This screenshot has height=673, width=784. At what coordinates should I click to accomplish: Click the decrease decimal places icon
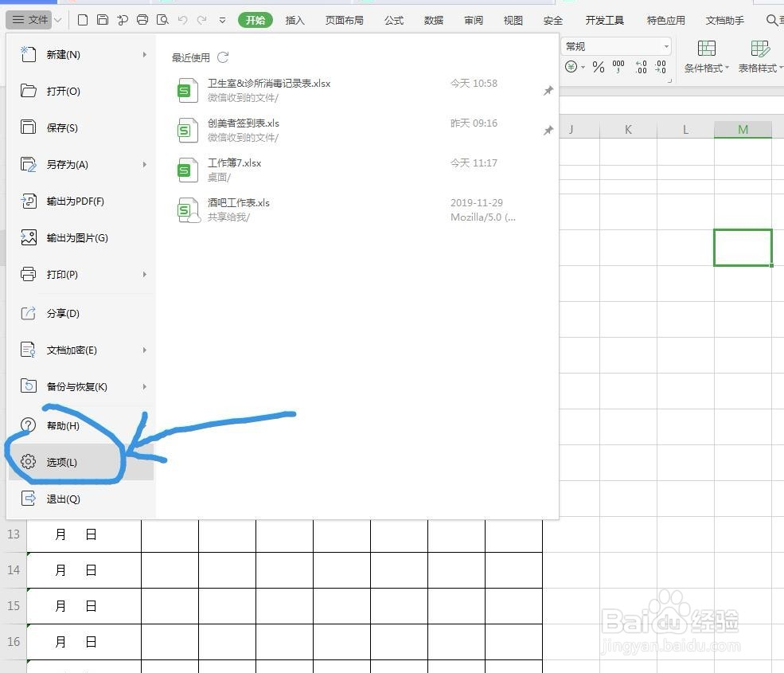[x=661, y=67]
